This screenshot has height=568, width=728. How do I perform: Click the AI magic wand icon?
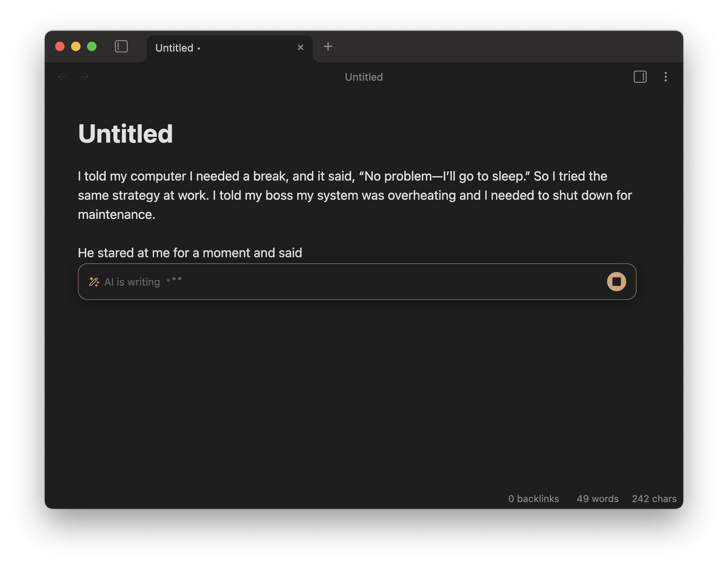click(x=94, y=282)
